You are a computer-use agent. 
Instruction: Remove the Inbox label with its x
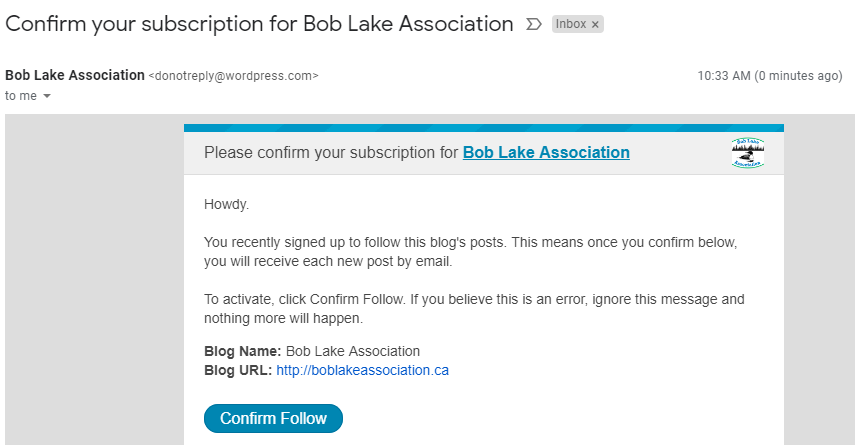(x=595, y=25)
